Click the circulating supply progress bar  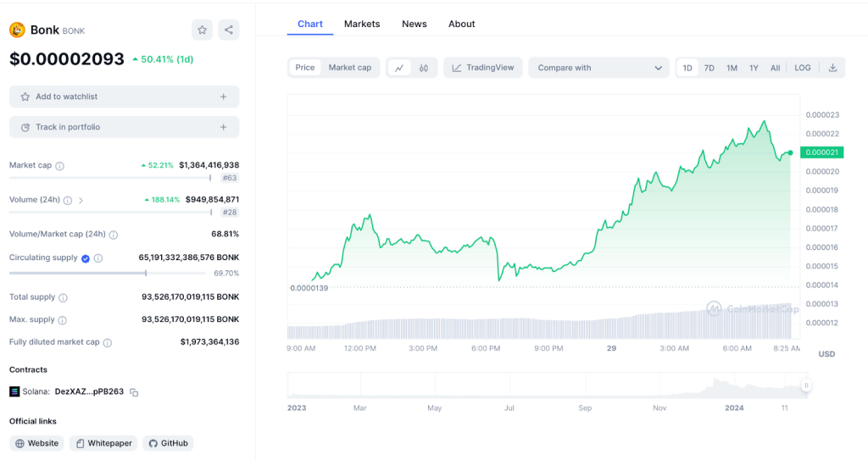pos(108,274)
